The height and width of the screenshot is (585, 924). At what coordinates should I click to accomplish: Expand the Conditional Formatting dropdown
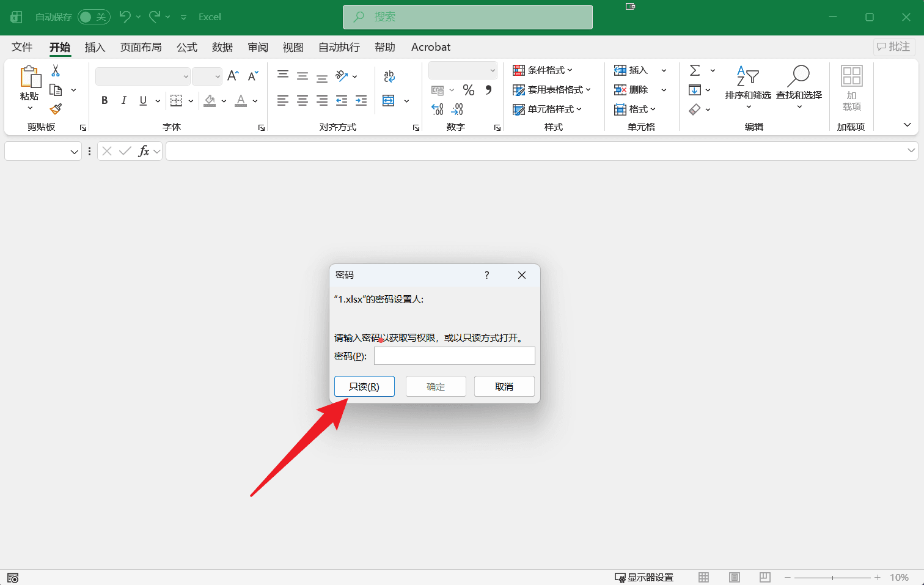pyautogui.click(x=543, y=70)
